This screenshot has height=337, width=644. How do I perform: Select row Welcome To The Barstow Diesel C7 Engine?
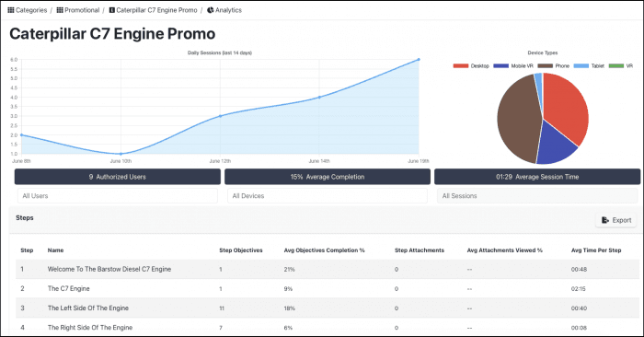[x=328, y=269]
